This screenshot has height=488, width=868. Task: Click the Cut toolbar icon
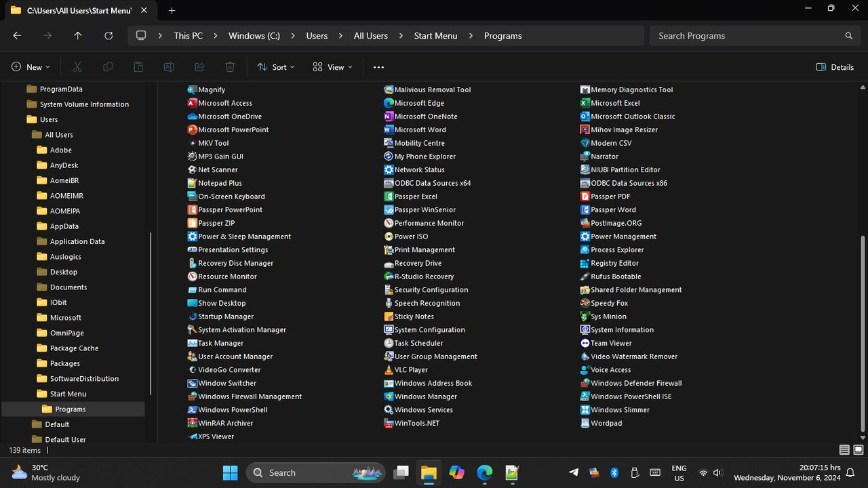point(77,67)
